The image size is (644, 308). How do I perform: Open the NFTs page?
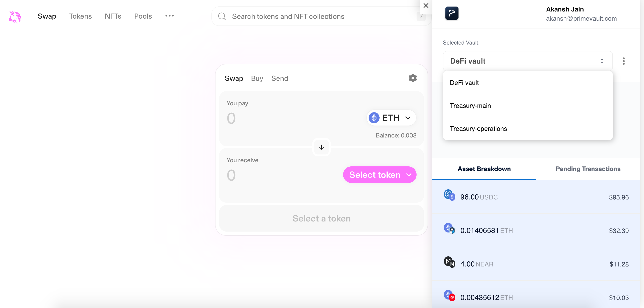pos(113,16)
